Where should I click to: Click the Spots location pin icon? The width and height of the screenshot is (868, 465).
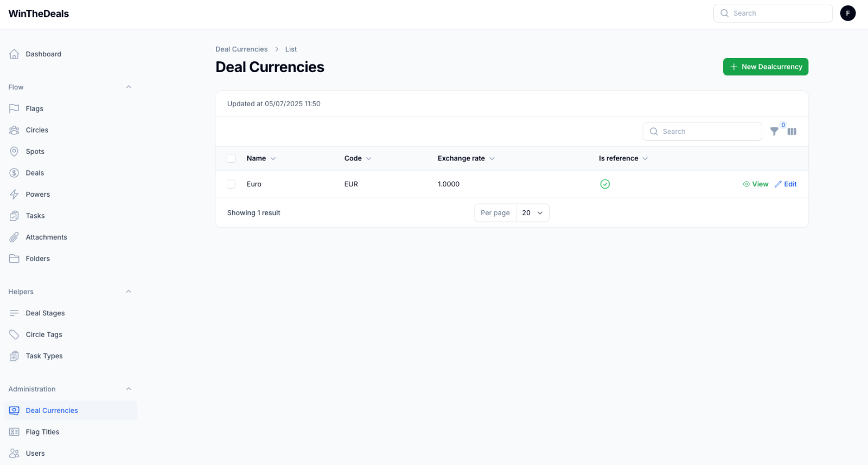[14, 152]
